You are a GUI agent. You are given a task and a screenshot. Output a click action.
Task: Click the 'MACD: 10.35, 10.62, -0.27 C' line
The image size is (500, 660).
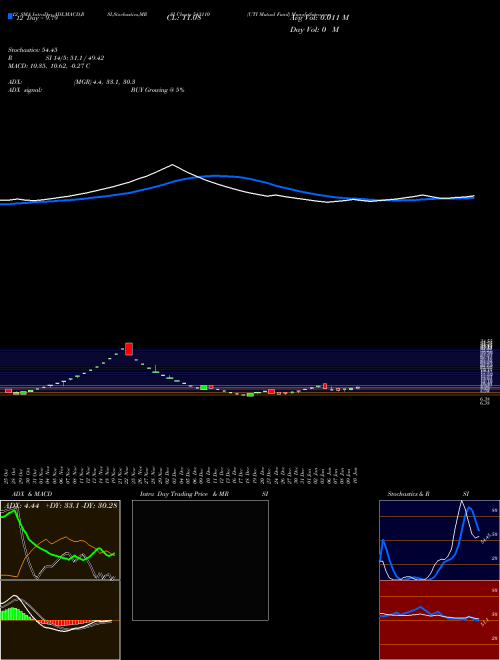click(x=49, y=66)
